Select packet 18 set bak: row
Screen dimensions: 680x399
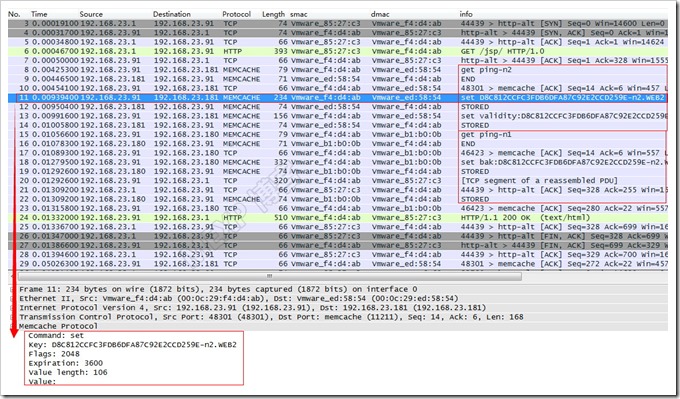point(338,162)
